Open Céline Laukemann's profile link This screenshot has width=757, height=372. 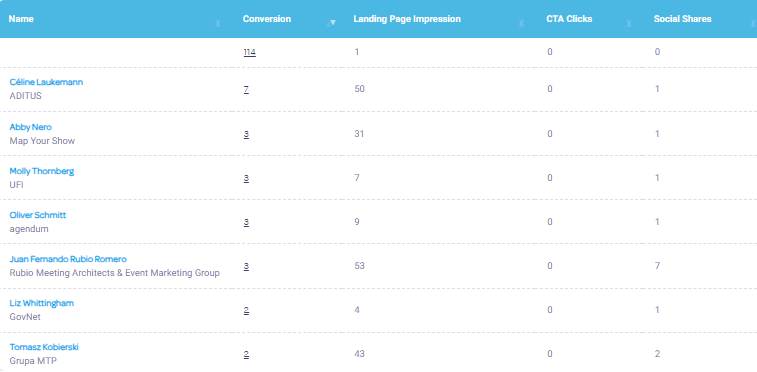[46, 82]
